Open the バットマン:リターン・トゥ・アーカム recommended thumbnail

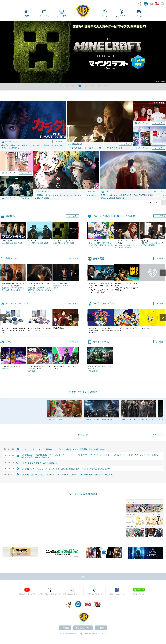[101, 409]
